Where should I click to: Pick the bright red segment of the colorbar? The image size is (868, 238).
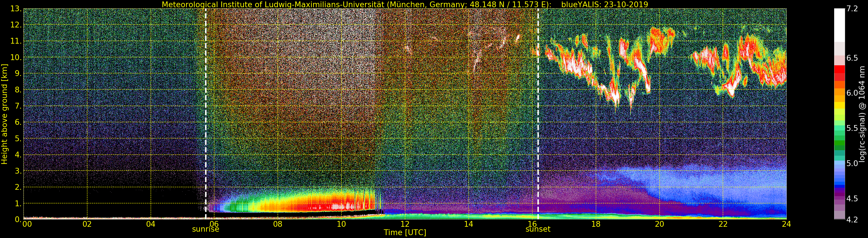click(839, 69)
